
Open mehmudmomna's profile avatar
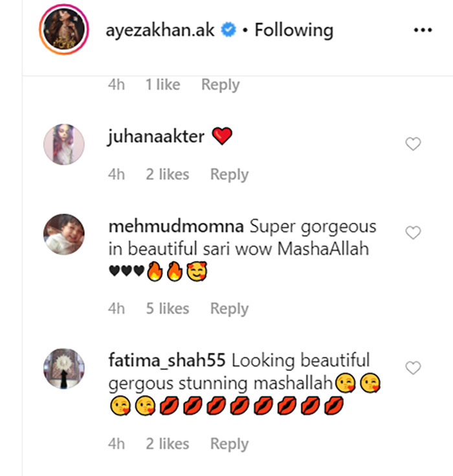tap(63, 235)
